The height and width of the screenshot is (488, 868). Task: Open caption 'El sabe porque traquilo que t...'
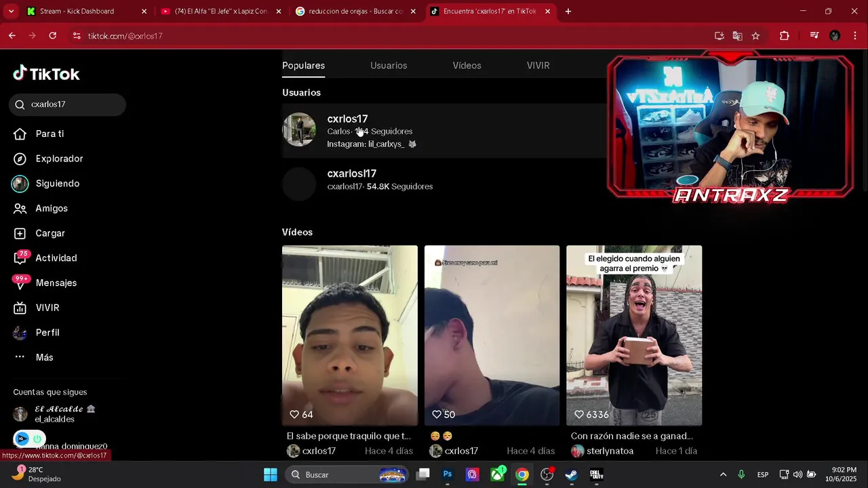point(349,436)
